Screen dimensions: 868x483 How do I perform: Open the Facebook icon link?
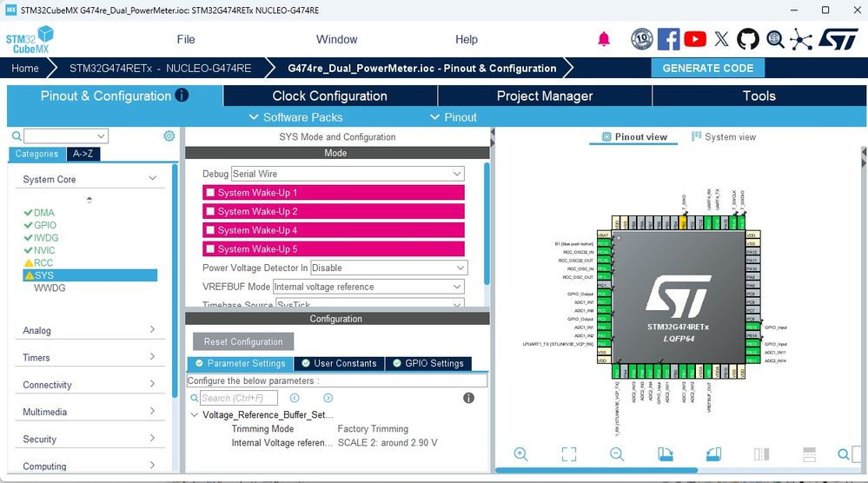pyautogui.click(x=669, y=39)
